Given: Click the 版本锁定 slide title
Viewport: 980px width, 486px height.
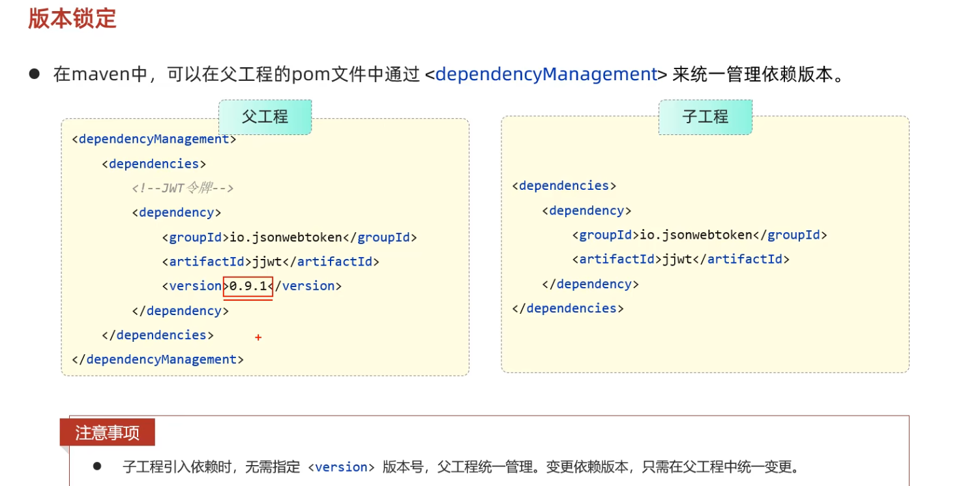Looking at the screenshot, I should [72, 18].
